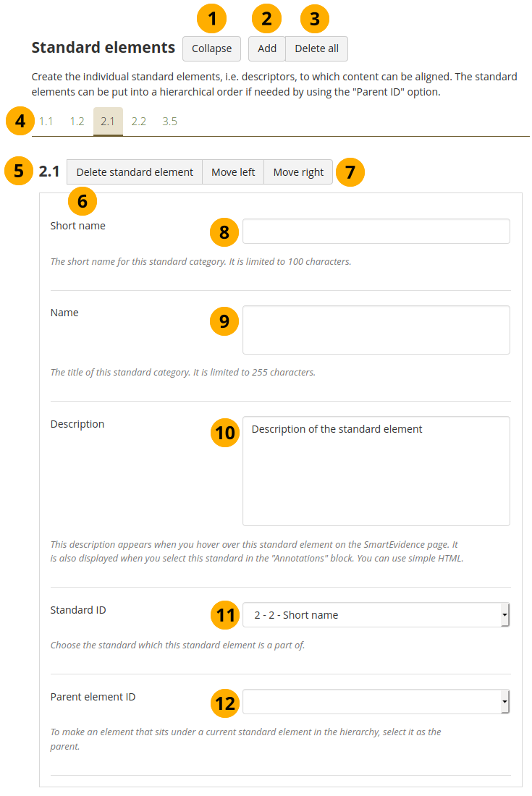Click the orange number 1 callout badge

[x=211, y=19]
